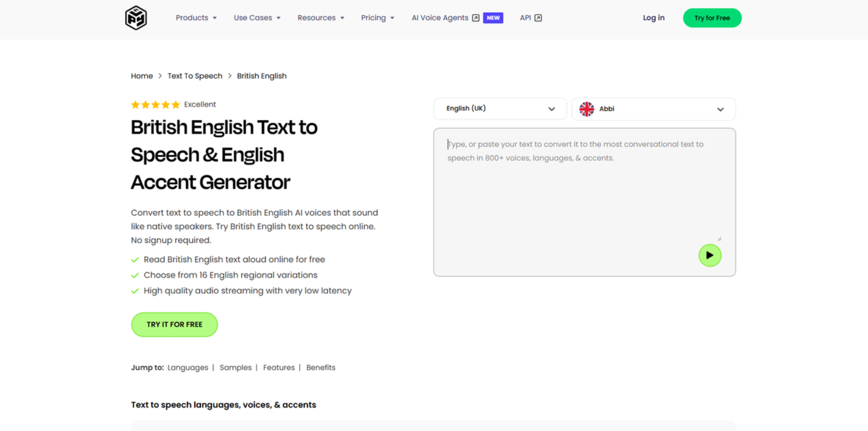Jump to the Samples section

(x=235, y=367)
